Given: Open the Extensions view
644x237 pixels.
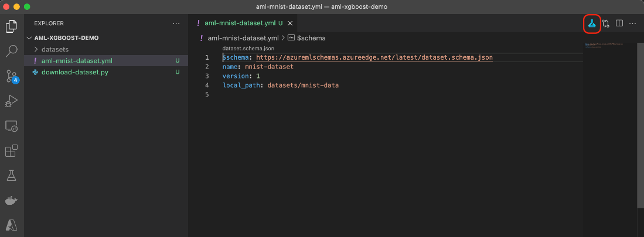Looking at the screenshot, I should coord(12,151).
